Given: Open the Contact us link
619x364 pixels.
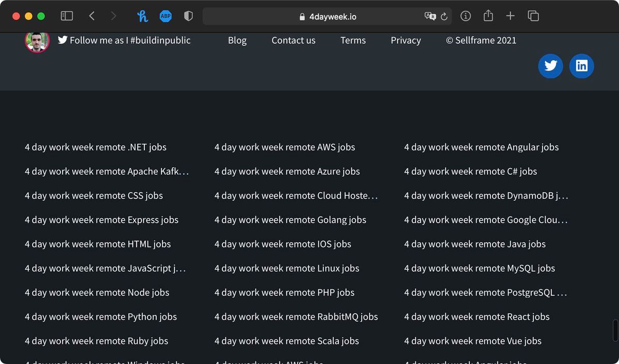Looking at the screenshot, I should pyautogui.click(x=294, y=40).
